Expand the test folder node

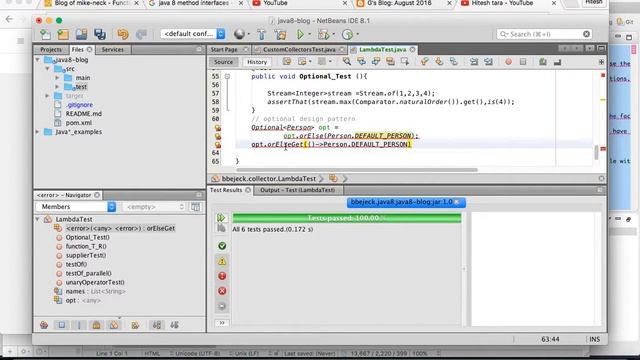click(x=57, y=87)
